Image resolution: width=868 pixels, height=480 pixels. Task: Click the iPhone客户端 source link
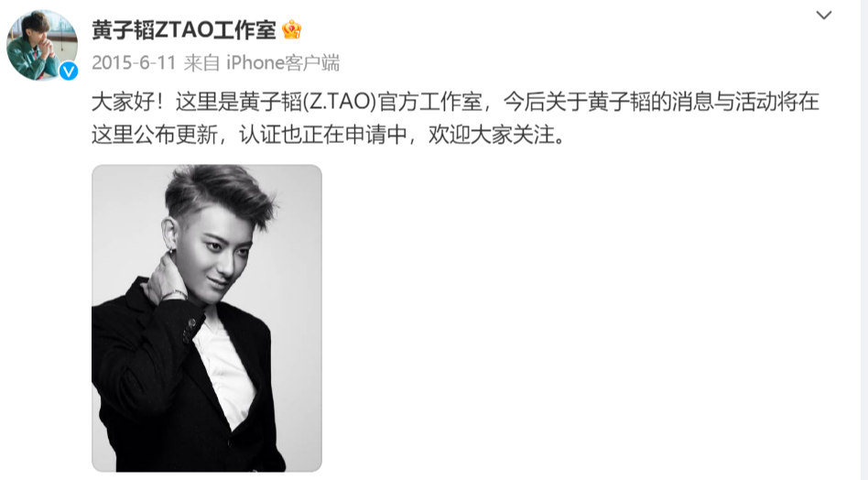pyautogui.click(x=283, y=62)
